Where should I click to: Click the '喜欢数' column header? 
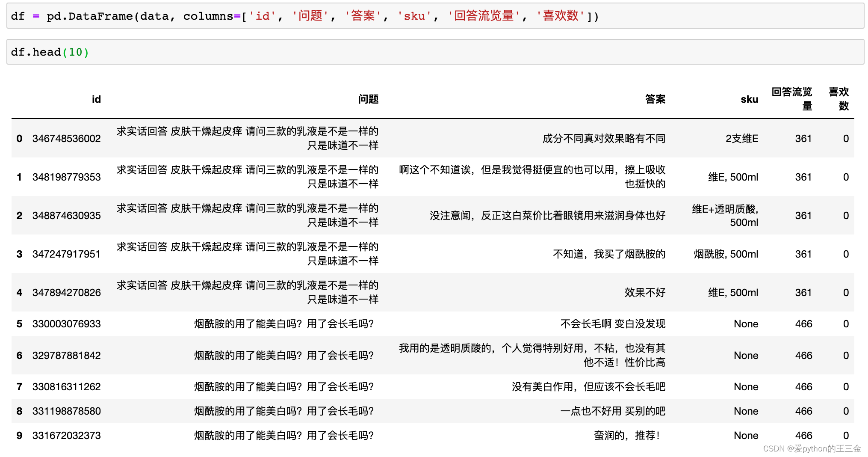pyautogui.click(x=839, y=99)
